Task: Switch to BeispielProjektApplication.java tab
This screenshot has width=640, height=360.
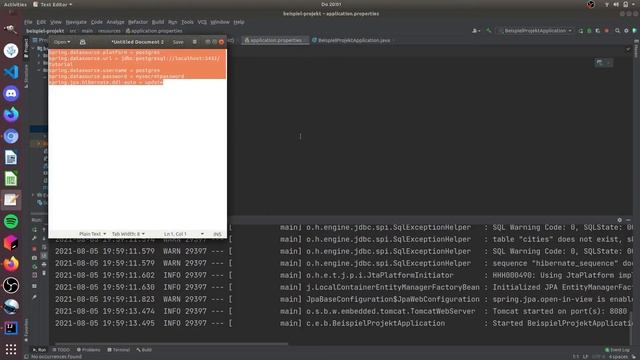Action: pos(351,40)
